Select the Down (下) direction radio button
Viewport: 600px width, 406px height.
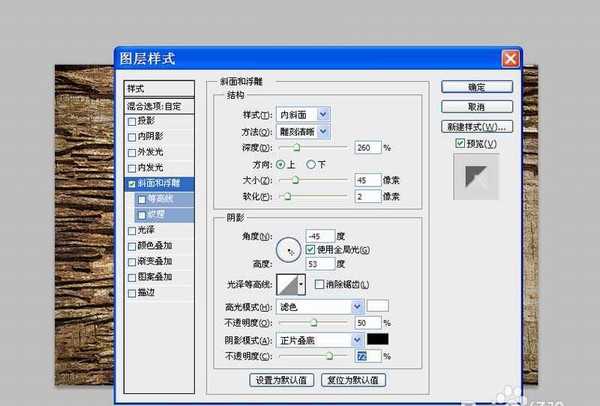pos(312,163)
